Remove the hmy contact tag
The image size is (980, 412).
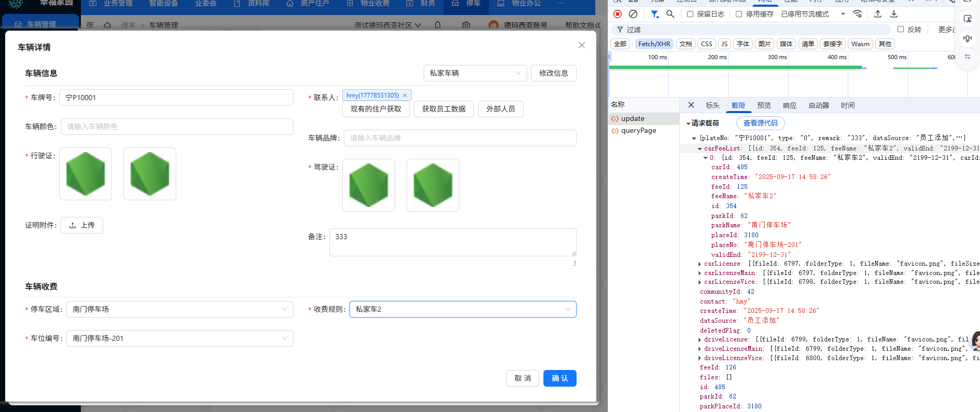405,95
